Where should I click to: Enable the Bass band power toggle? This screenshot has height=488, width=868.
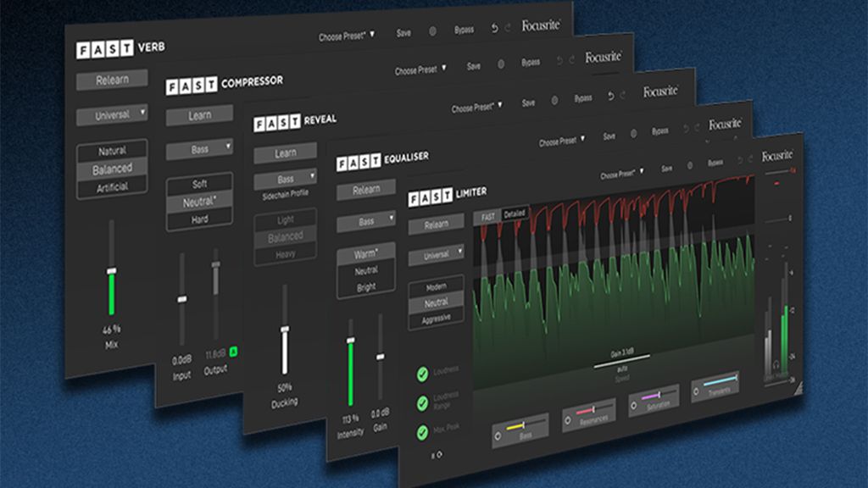(x=498, y=435)
